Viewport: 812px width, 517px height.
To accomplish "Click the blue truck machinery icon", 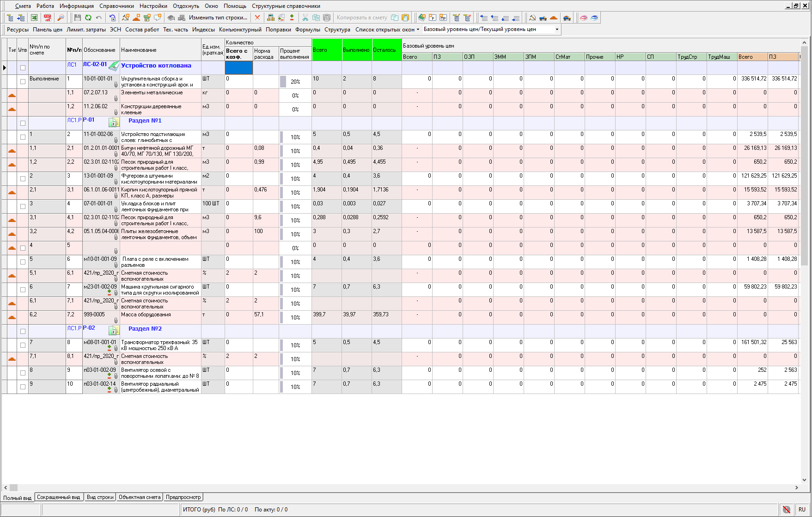I will (x=543, y=18).
